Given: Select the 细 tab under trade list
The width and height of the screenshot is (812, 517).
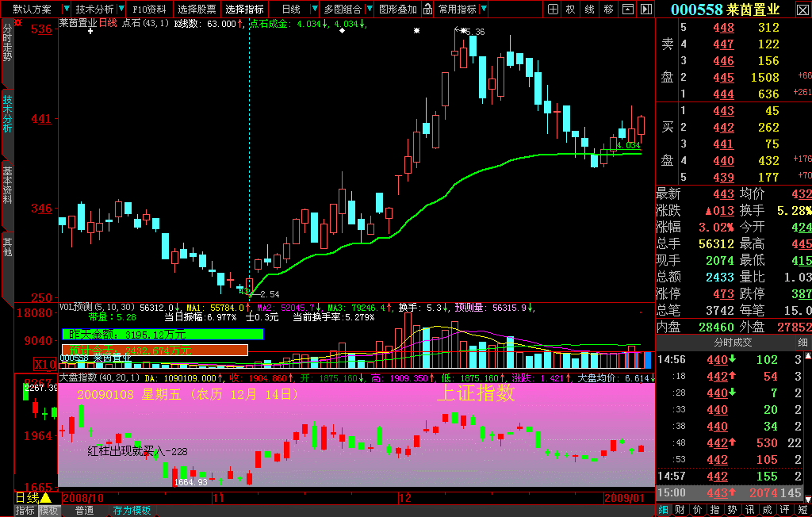Looking at the screenshot, I should (x=664, y=511).
